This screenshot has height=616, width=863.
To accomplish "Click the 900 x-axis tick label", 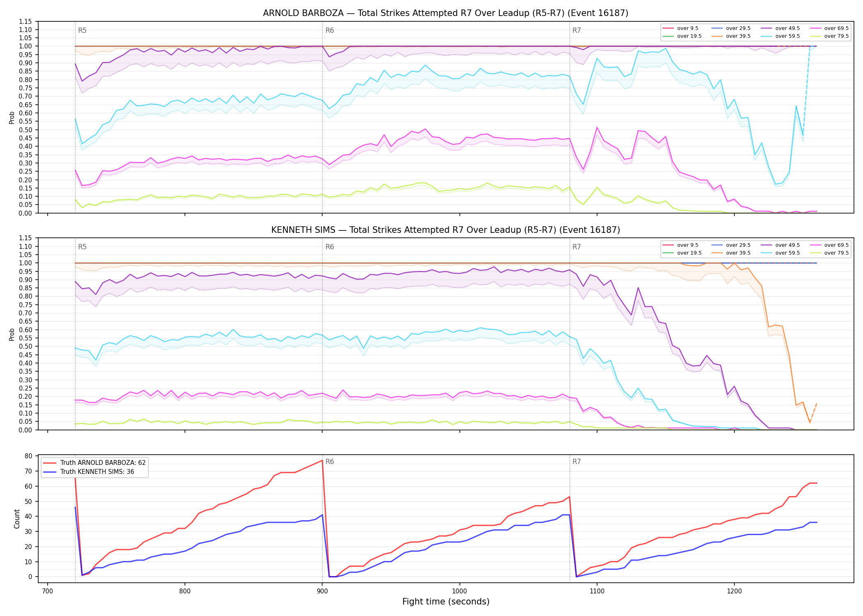I will (322, 591).
